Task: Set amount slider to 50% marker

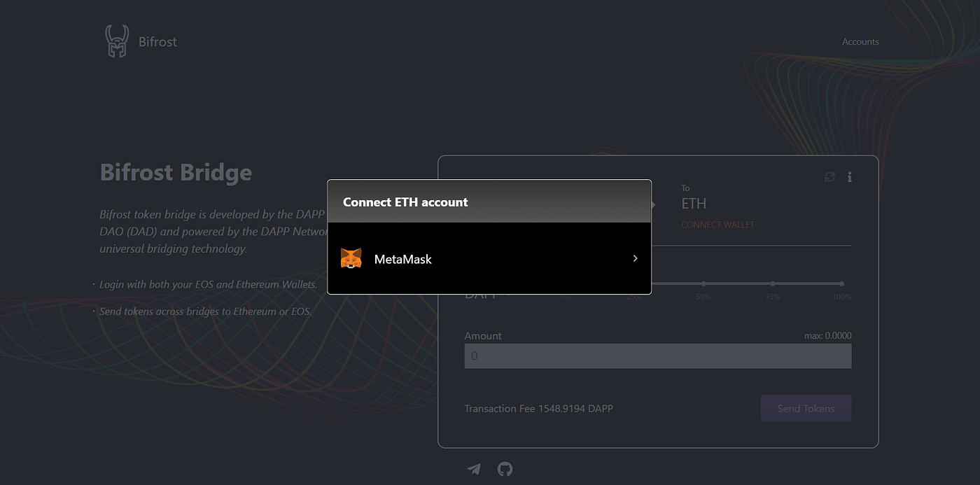Action: pos(703,283)
